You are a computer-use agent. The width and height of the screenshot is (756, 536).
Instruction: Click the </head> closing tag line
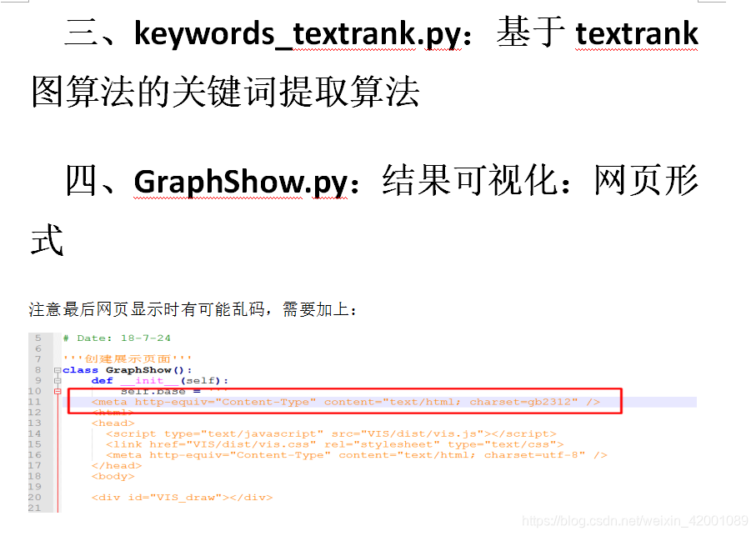(x=117, y=466)
